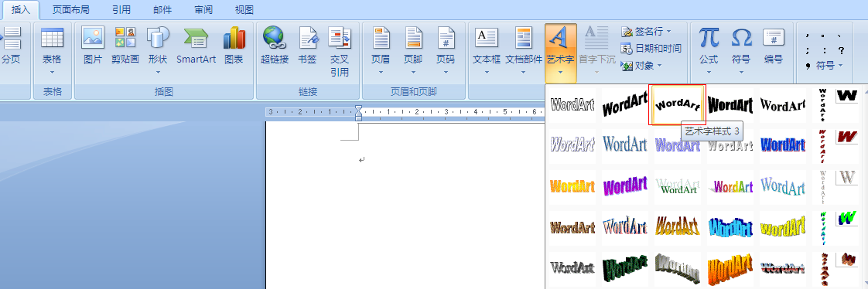The width and height of the screenshot is (868, 289).
Task: Click the indent marker on the horizontal ruler
Action: point(358,113)
